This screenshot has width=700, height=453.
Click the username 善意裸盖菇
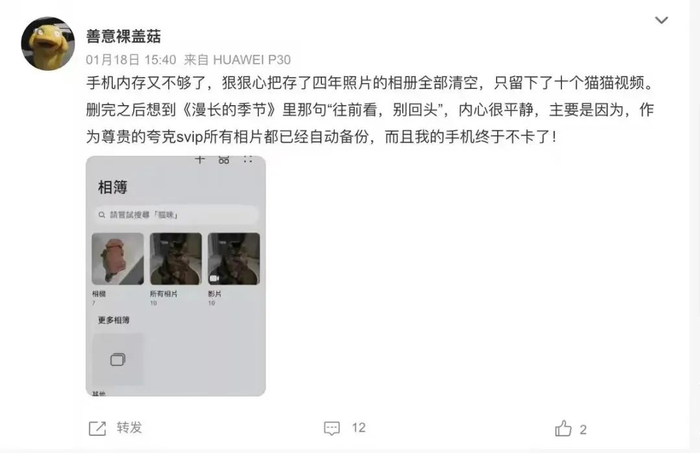pyautogui.click(x=123, y=36)
